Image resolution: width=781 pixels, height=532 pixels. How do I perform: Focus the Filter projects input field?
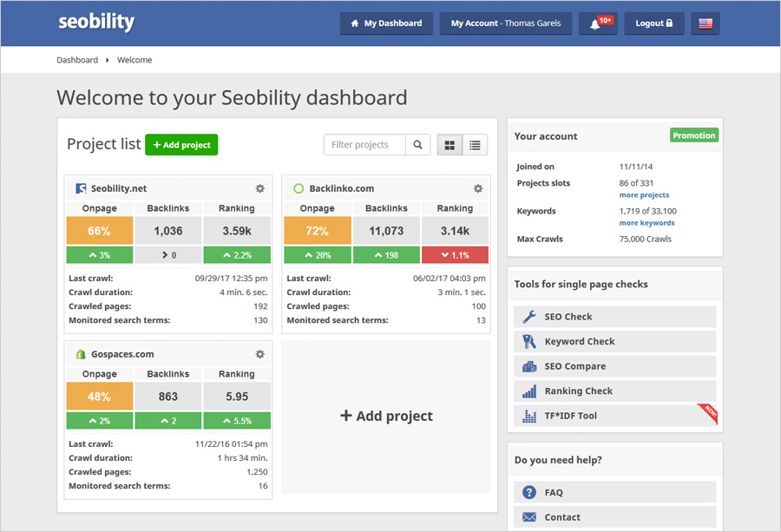click(364, 144)
